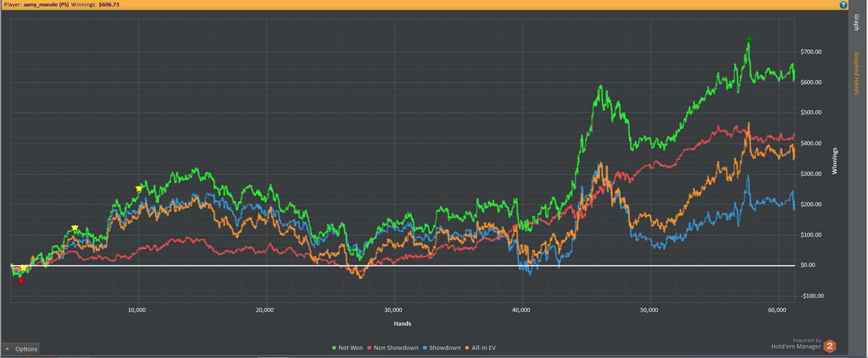This screenshot has height=358, width=868.
Task: Click the orange All-In EV legend swatch
Action: [467, 348]
